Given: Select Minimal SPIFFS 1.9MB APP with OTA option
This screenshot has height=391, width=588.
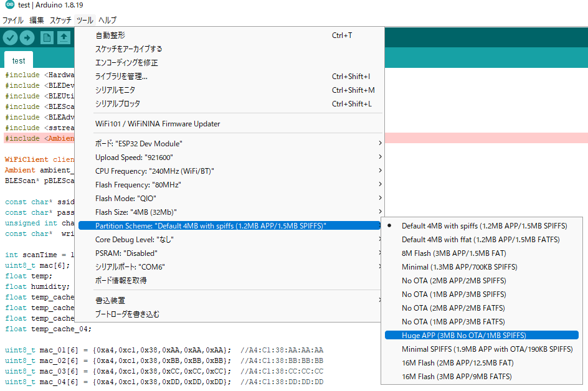Looking at the screenshot, I should pos(481,349).
